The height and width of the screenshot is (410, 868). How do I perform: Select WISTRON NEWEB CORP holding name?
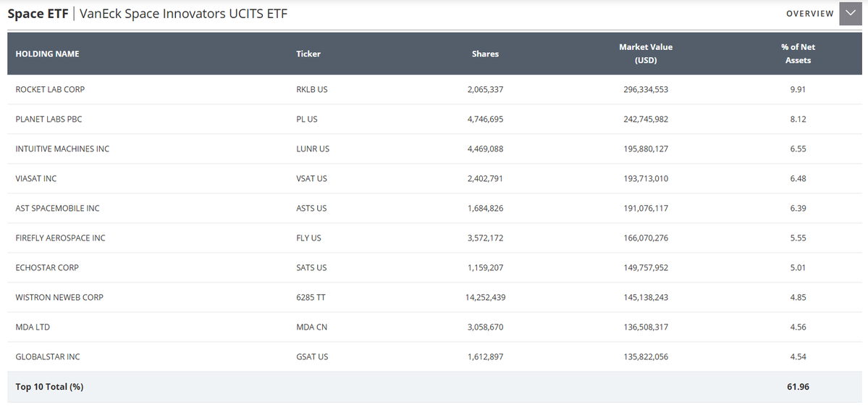pos(60,298)
